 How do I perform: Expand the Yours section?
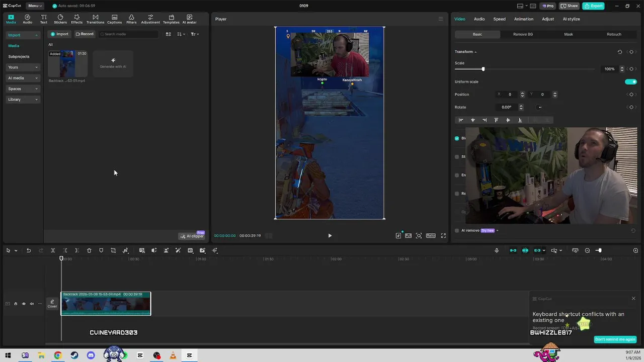tap(23, 67)
